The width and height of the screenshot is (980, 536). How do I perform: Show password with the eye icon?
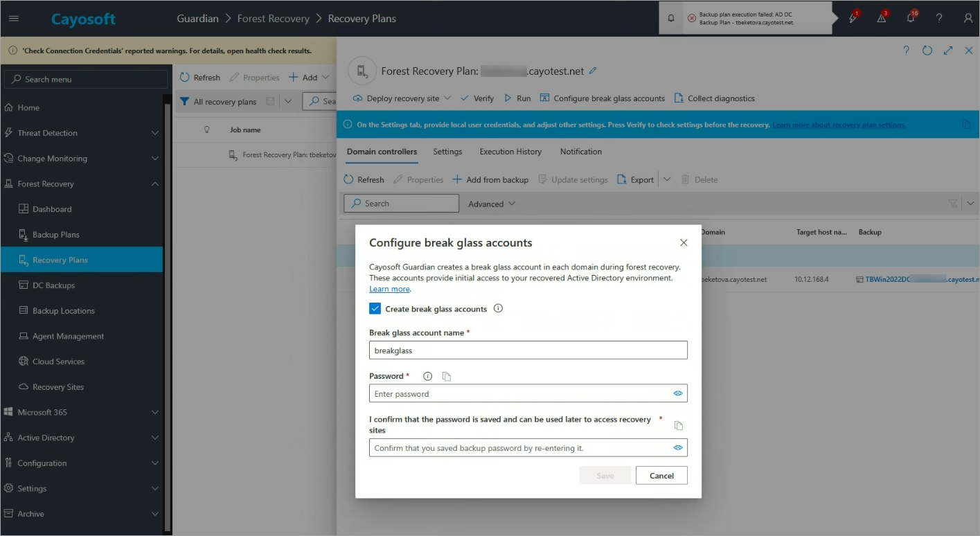point(678,393)
